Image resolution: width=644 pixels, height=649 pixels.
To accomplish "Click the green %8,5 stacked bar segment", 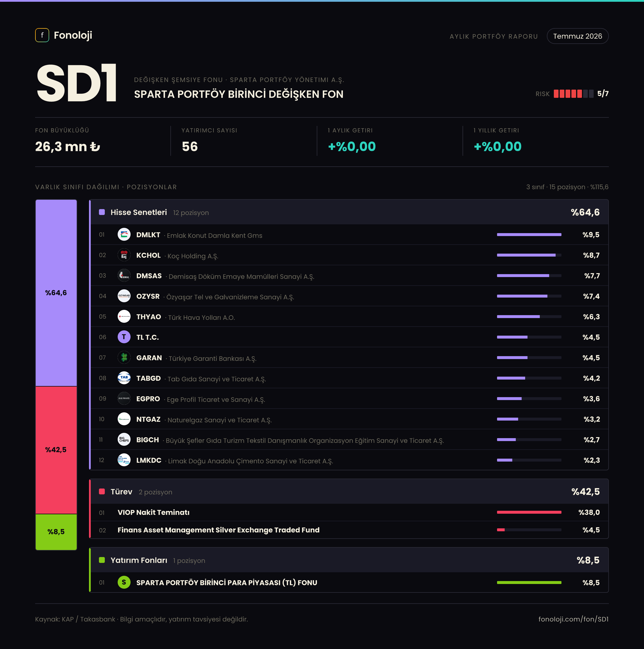I will [56, 532].
